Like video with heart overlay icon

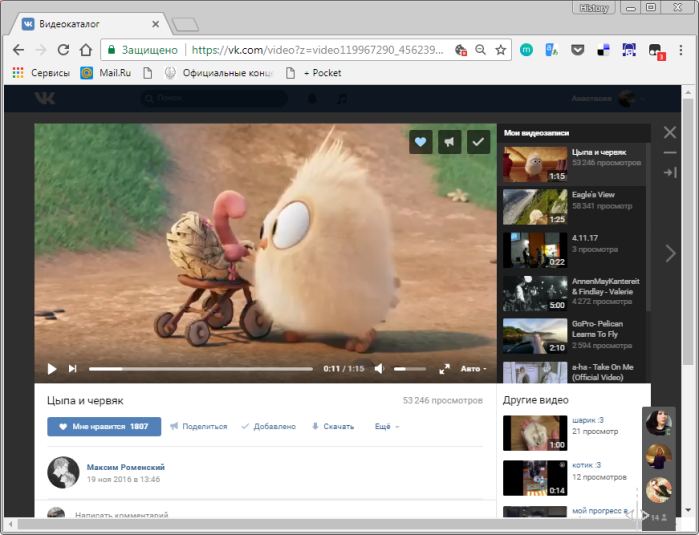(420, 142)
